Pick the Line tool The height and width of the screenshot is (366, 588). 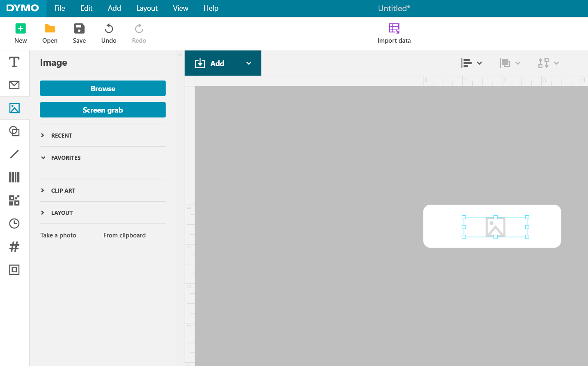coord(14,154)
